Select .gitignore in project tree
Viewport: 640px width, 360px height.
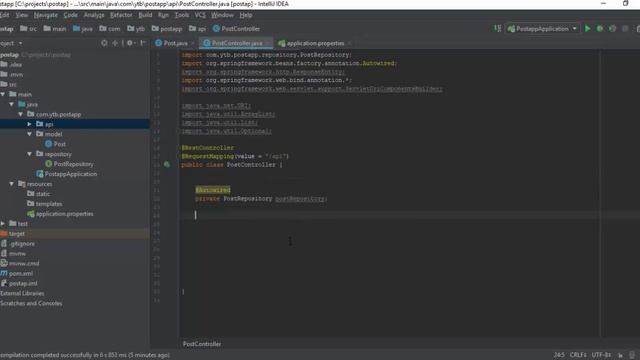tap(18, 244)
